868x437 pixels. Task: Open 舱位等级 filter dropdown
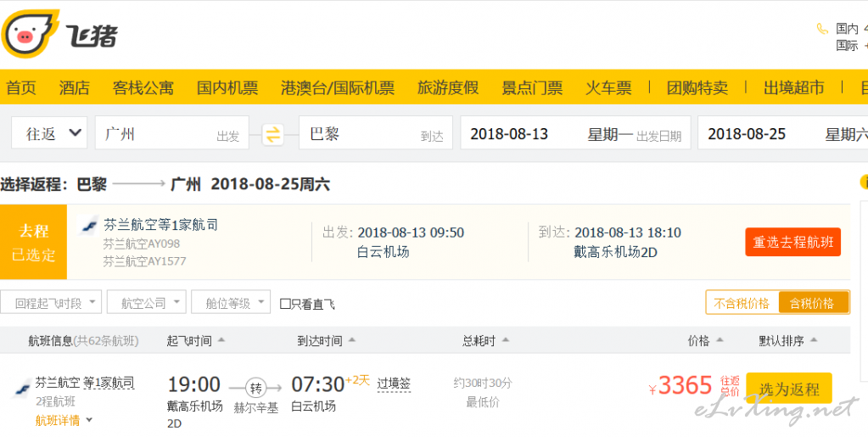tap(231, 302)
